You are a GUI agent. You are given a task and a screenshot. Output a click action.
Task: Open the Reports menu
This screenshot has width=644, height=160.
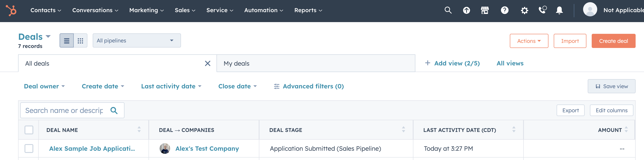coord(308,10)
